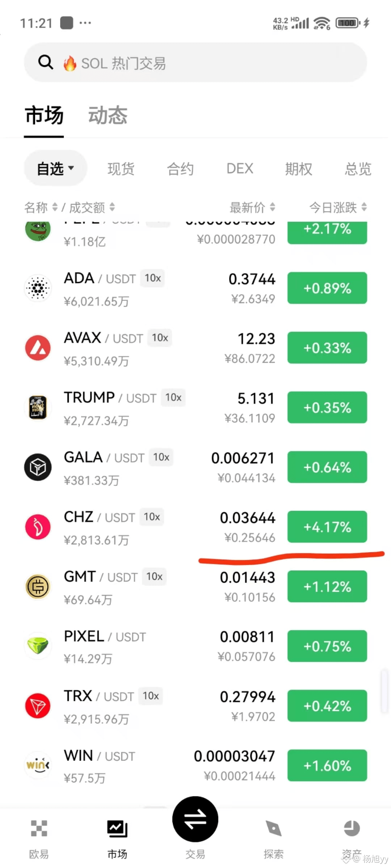Select the 合约 category tab
The height and width of the screenshot is (868, 391).
pos(180,169)
